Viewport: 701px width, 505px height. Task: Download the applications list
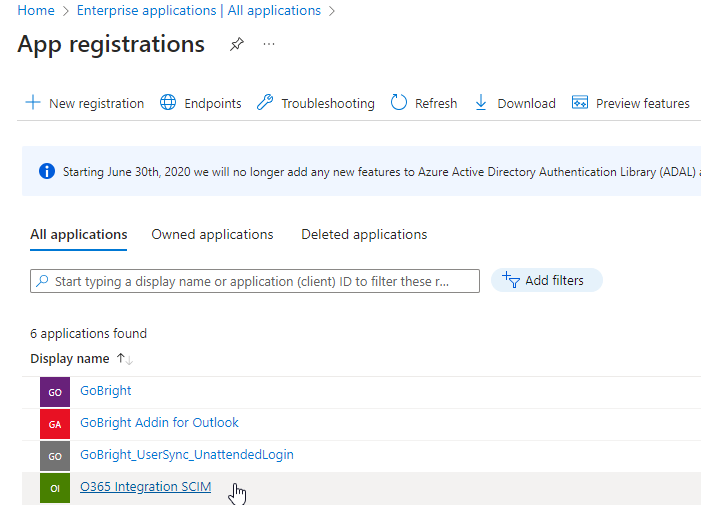click(515, 103)
